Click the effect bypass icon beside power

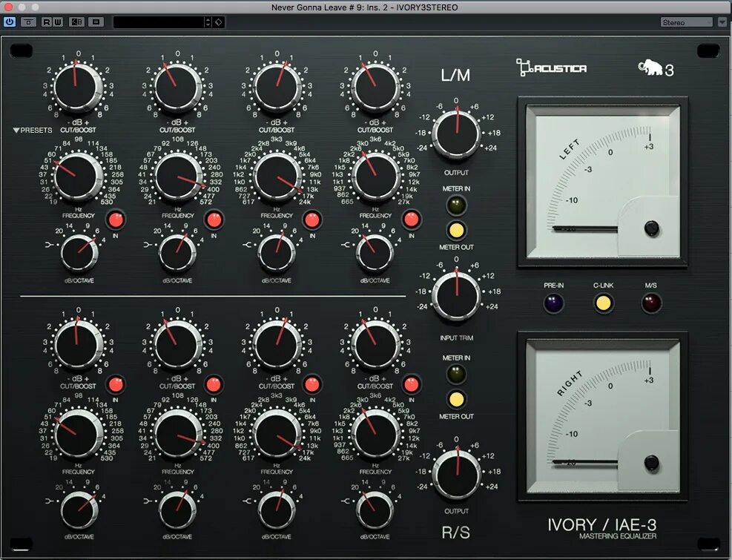28,22
